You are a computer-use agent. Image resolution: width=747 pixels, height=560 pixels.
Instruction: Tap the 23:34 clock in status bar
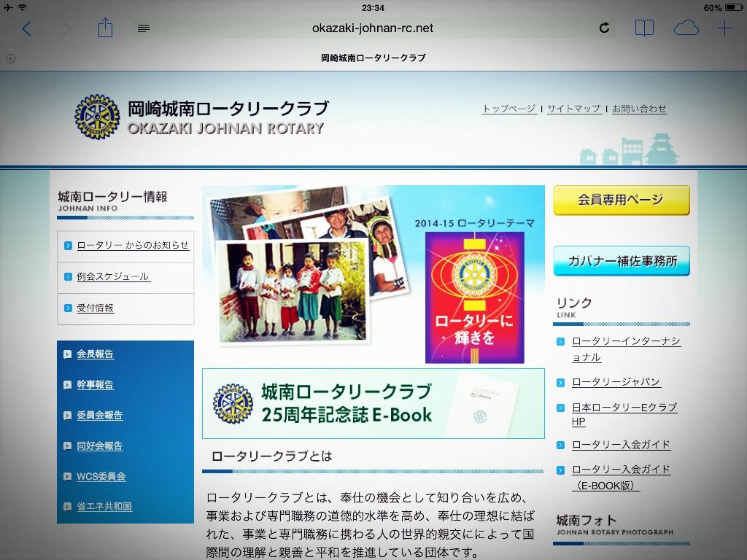coord(373,7)
